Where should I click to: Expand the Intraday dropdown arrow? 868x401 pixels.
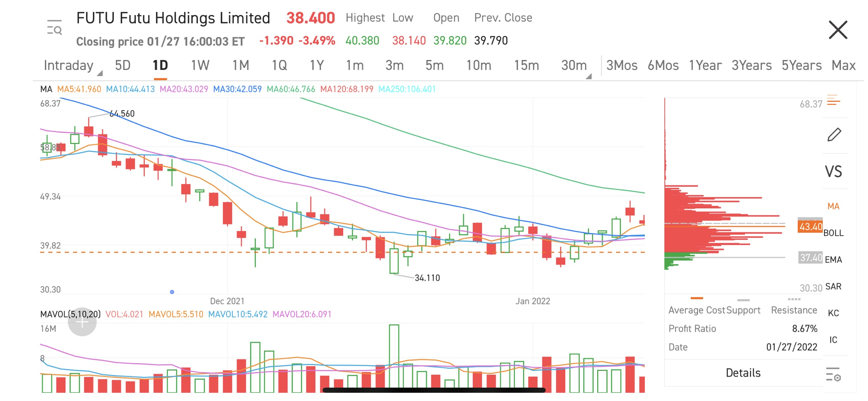(100, 74)
